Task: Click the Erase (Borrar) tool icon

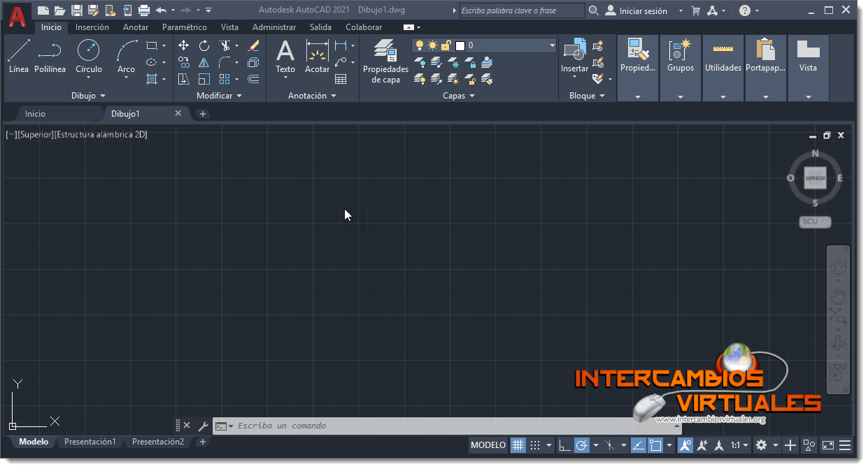Action: coord(253,45)
